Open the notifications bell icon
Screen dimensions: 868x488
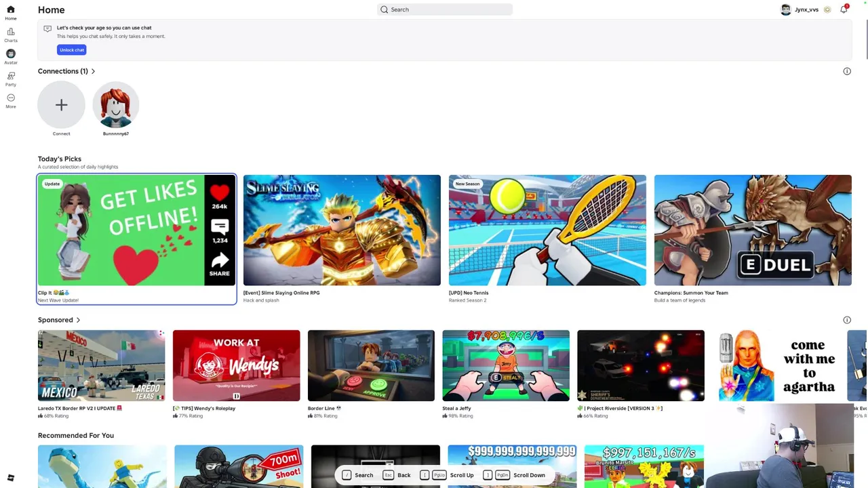pyautogui.click(x=844, y=9)
